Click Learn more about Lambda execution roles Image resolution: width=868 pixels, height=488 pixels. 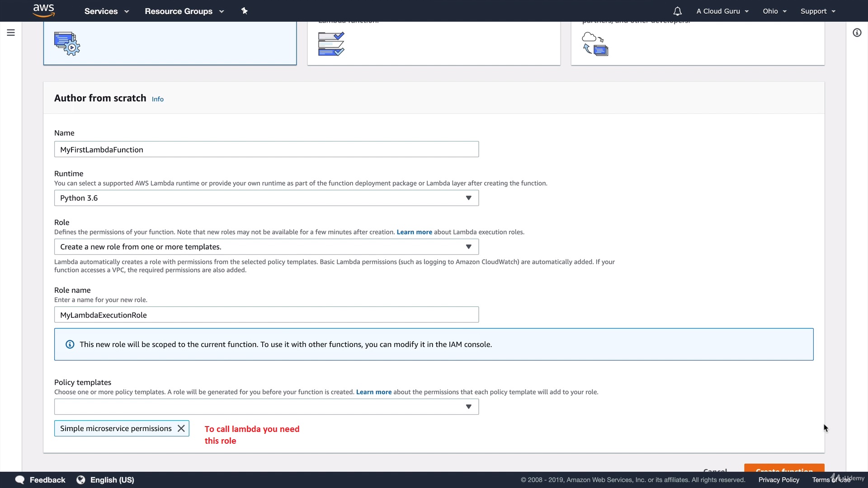point(414,232)
